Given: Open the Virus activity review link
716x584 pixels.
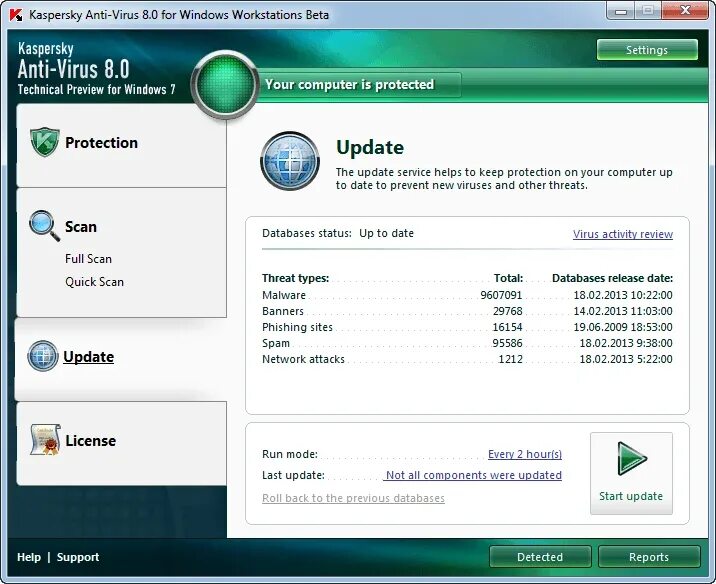Looking at the screenshot, I should 623,234.
